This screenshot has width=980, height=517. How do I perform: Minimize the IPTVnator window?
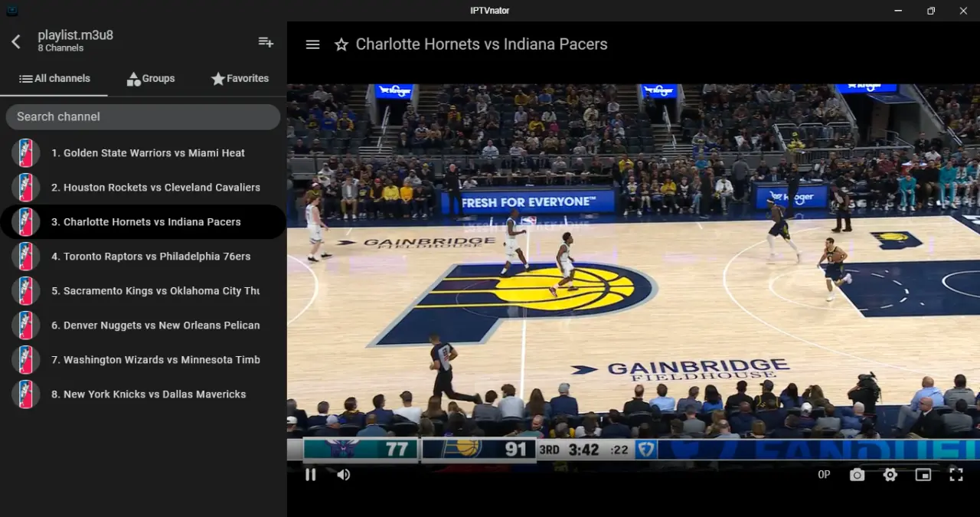[897, 10]
